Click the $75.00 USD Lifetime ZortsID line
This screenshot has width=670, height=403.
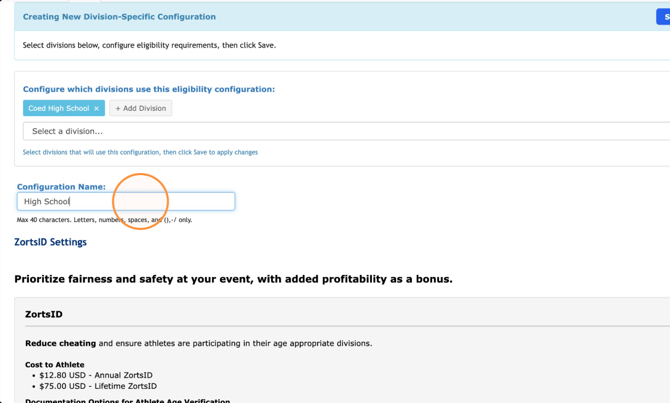point(98,386)
